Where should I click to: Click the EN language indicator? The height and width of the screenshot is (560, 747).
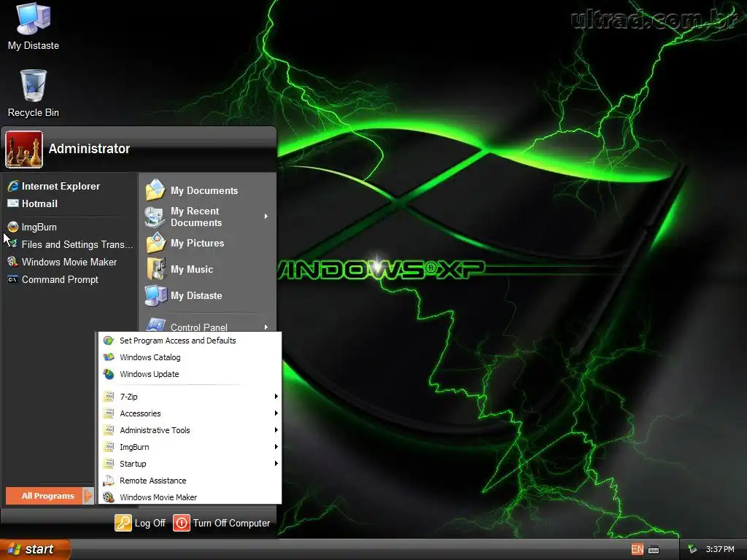(637, 549)
